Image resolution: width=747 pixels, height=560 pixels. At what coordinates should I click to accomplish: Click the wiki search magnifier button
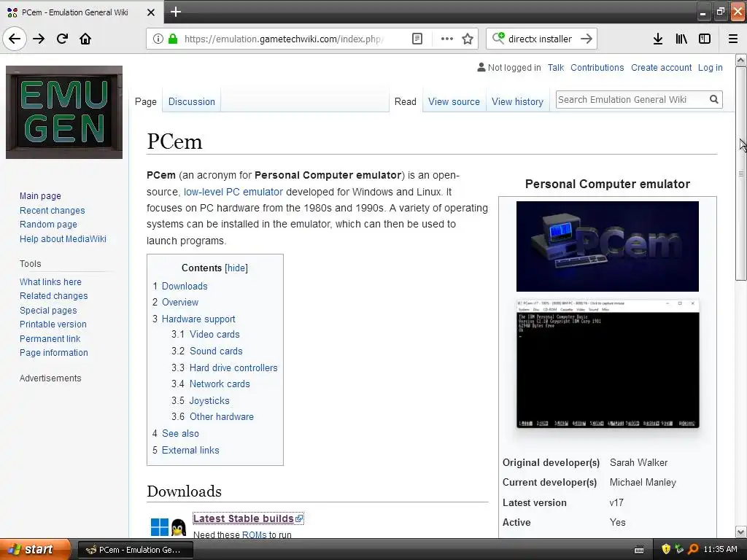tap(713, 99)
